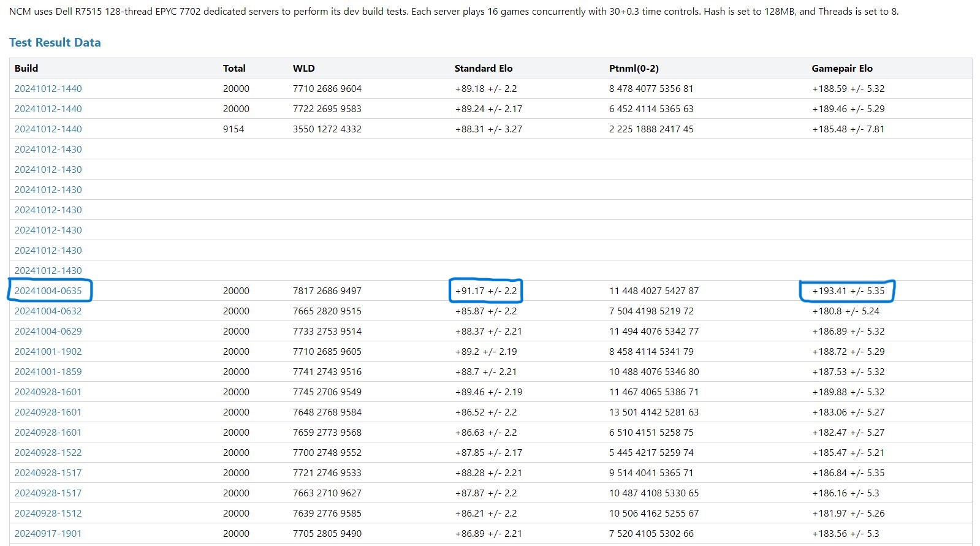The height and width of the screenshot is (546, 980).
Task: Select Gamepair Elo +189.88 +/- 5.32
Action: 848,392
